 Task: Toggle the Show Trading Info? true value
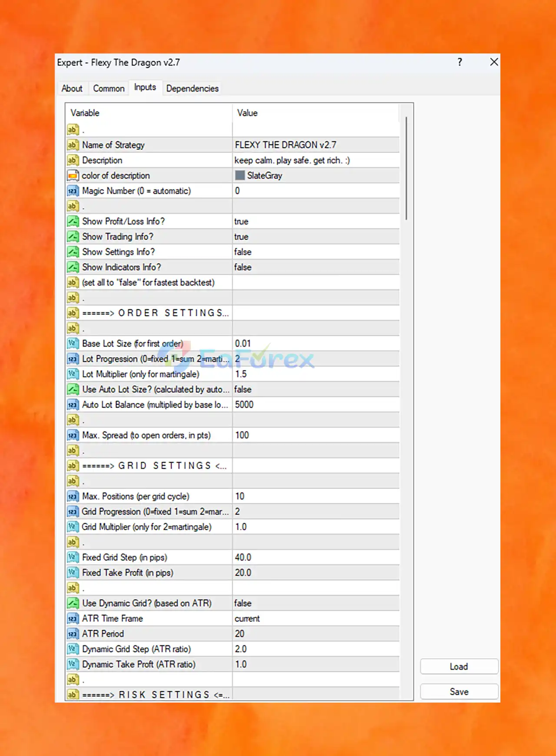316,237
